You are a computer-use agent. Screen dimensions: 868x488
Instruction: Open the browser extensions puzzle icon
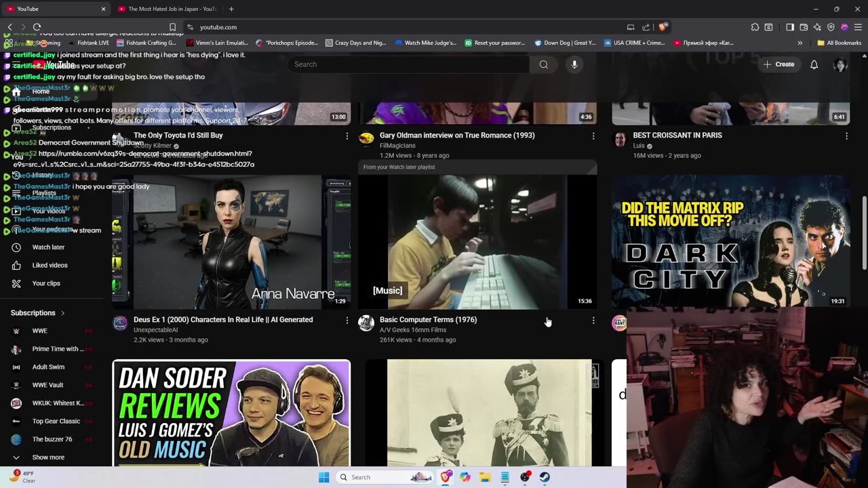coord(755,27)
